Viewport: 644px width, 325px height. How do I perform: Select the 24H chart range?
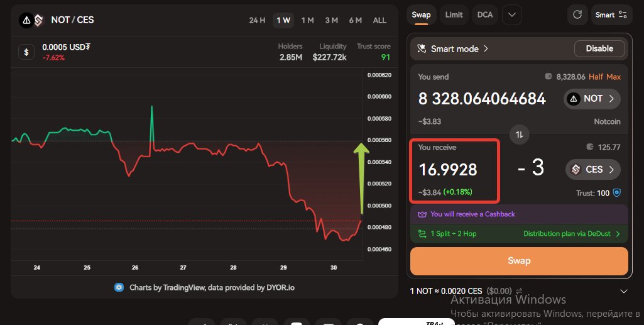coord(257,20)
